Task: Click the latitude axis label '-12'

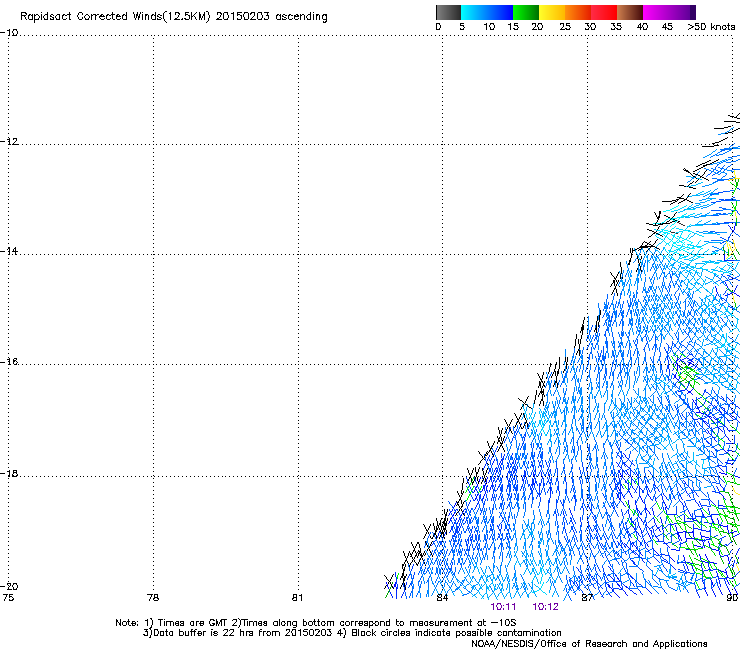Action: (9, 142)
